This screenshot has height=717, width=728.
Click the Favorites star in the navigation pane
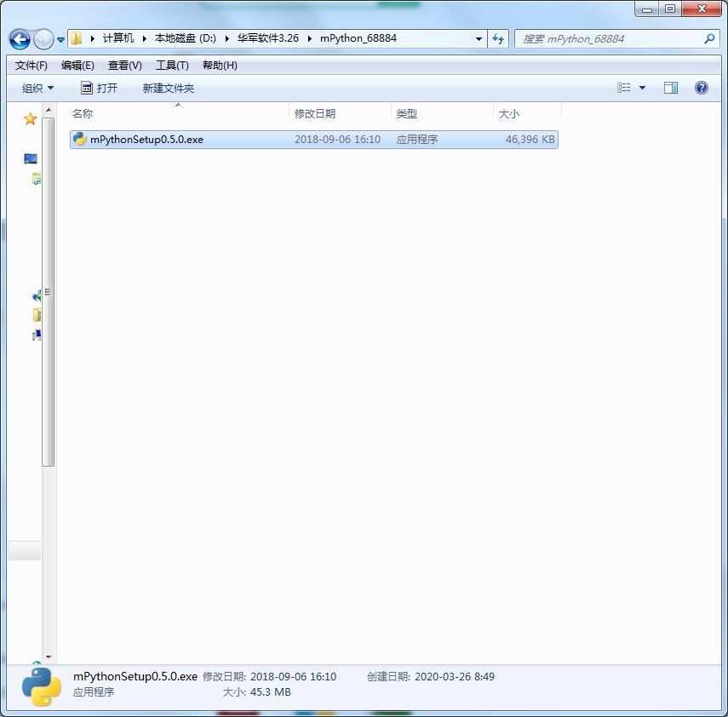coord(30,119)
